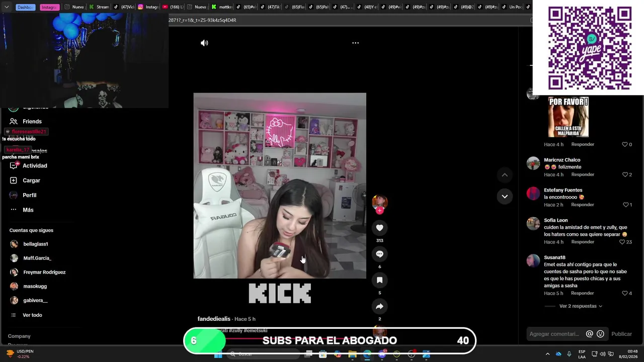Image resolution: width=644 pixels, height=362 pixels.
Task: Open the emoji picker in comment box
Action: click(600, 334)
